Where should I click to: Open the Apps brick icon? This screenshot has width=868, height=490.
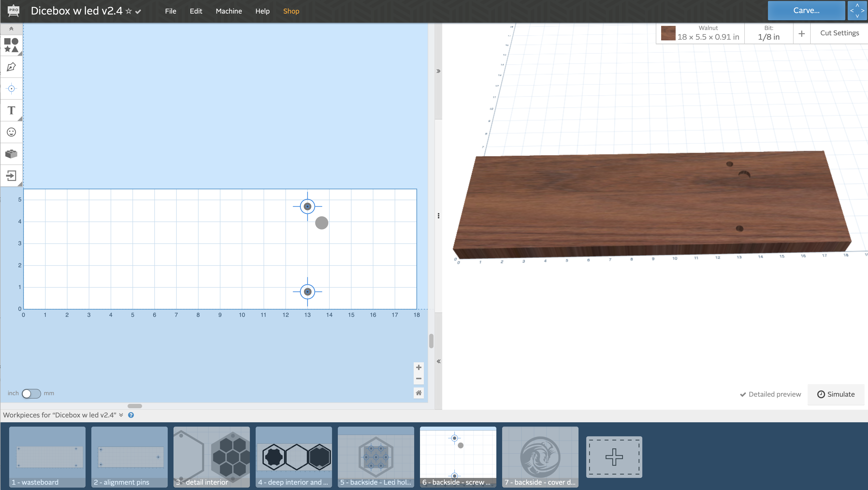(x=11, y=154)
